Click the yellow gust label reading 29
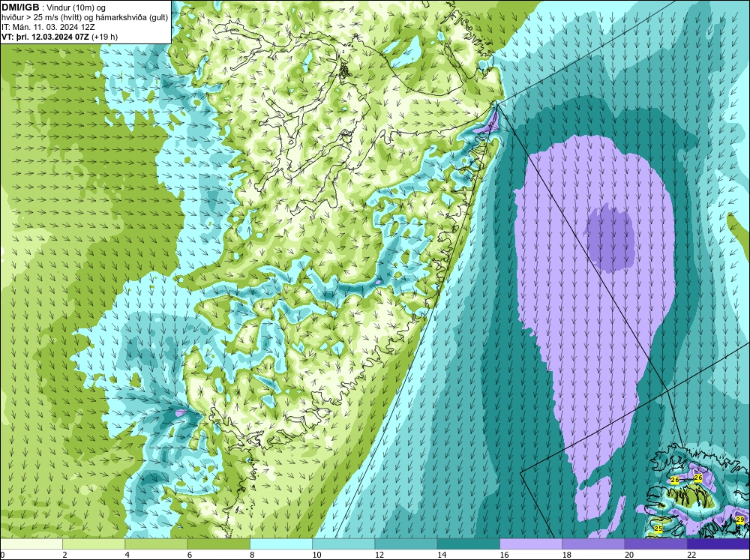The image size is (750, 560). pos(740,520)
